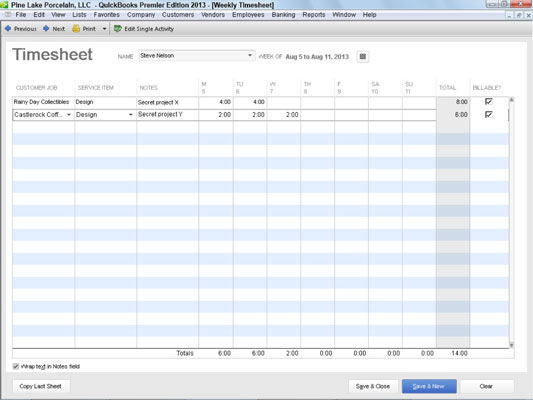Go to the Previous timesheet arrow icon
533x400 pixels.
point(8,29)
